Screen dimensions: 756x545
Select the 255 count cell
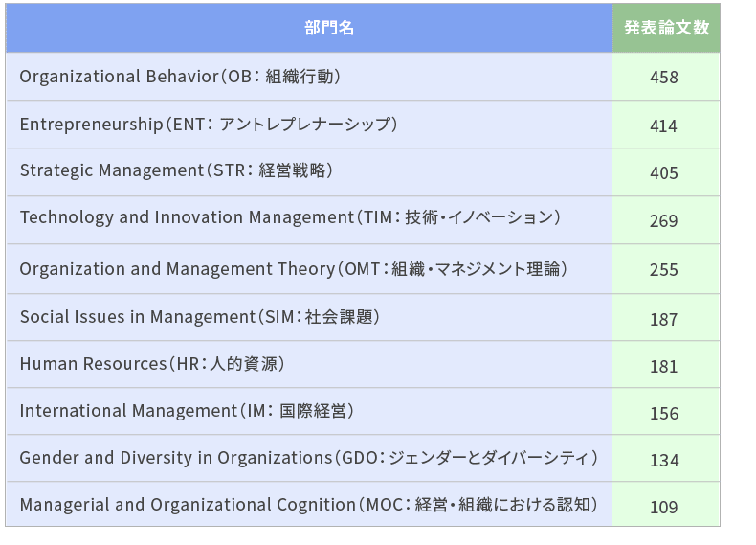click(x=666, y=269)
